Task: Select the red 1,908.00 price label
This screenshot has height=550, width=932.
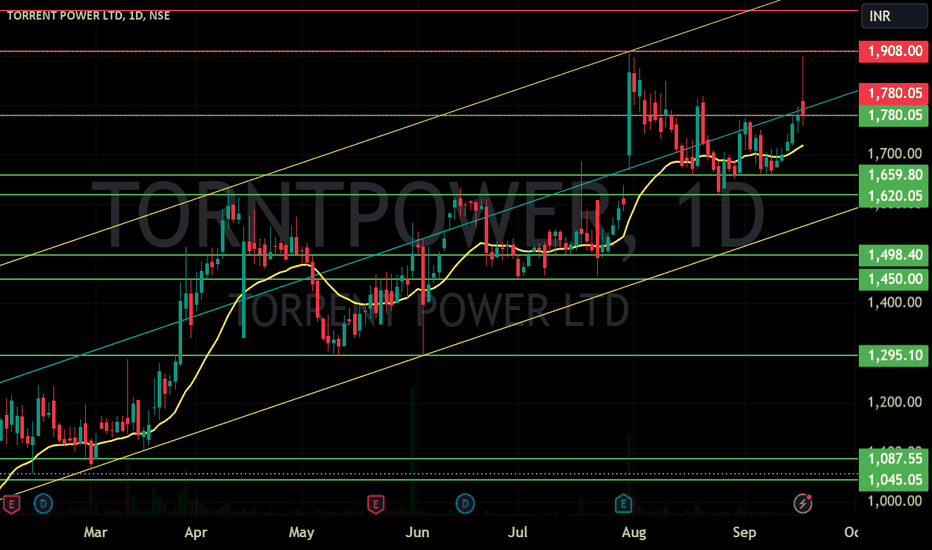Action: click(x=893, y=51)
